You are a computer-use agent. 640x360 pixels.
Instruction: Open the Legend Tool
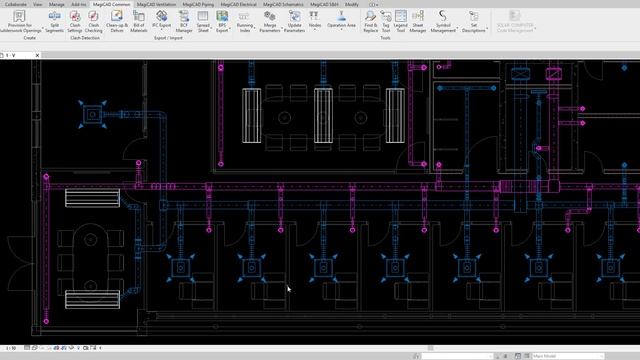tap(400, 21)
